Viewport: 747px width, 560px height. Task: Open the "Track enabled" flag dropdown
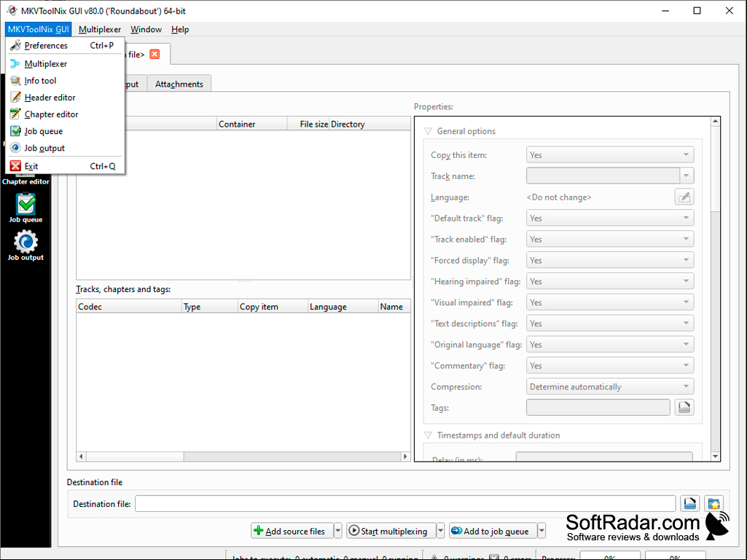tap(610, 239)
